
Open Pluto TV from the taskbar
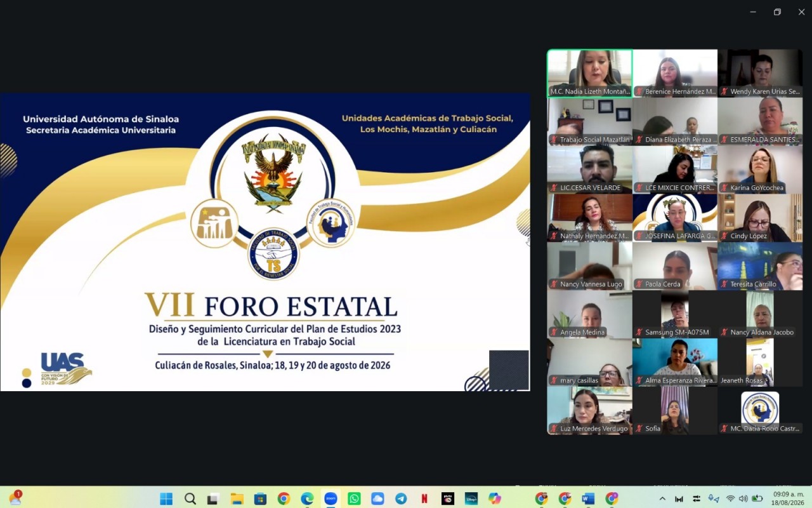[448, 498]
